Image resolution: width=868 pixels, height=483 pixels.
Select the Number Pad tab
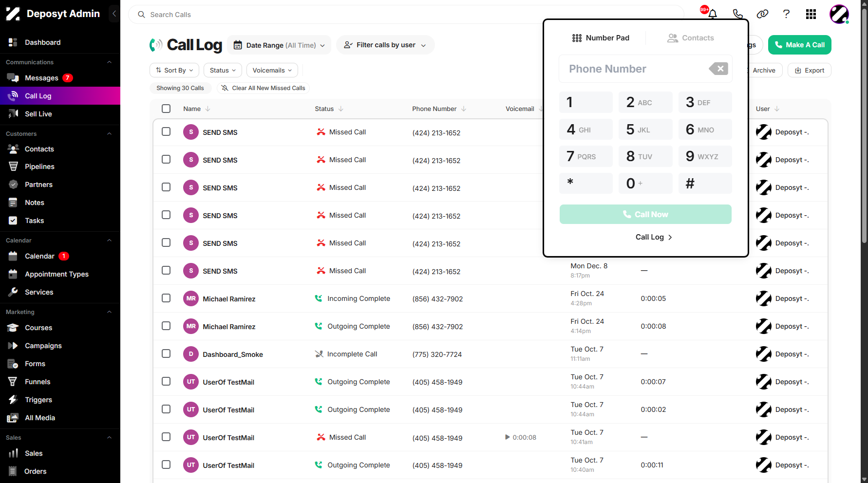(601, 38)
